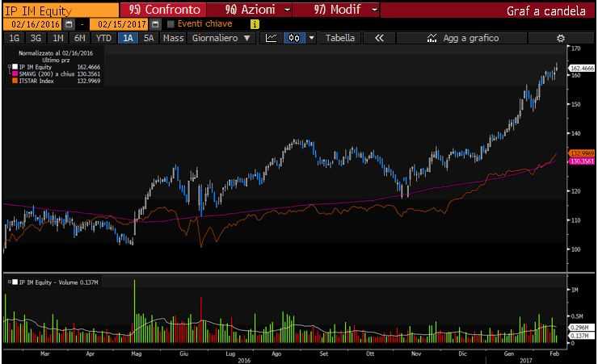Click the orange ITSTAR Index legend swatch

(x=15, y=81)
